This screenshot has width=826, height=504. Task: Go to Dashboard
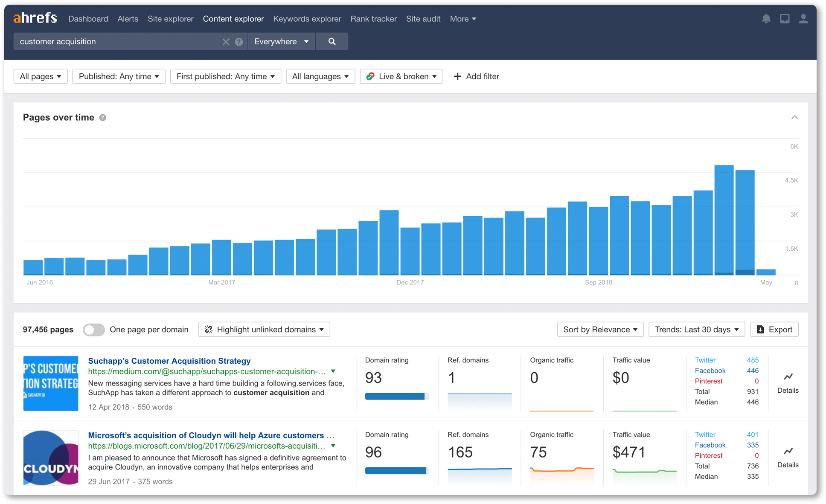coord(88,19)
